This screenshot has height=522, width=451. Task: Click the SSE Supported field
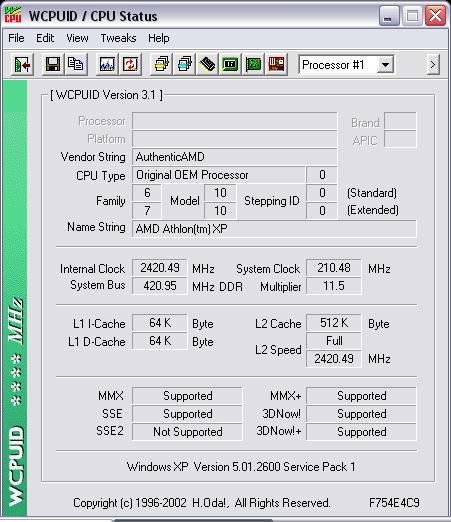[x=187, y=414]
